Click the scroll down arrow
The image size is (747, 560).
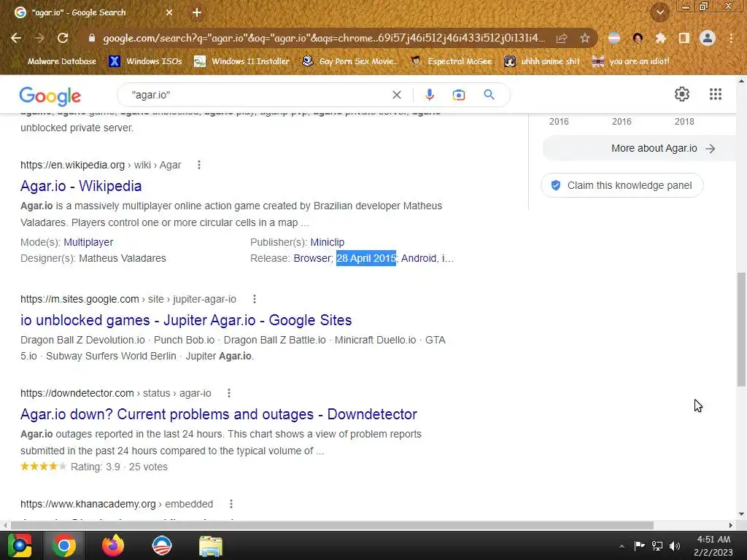pyautogui.click(x=741, y=514)
